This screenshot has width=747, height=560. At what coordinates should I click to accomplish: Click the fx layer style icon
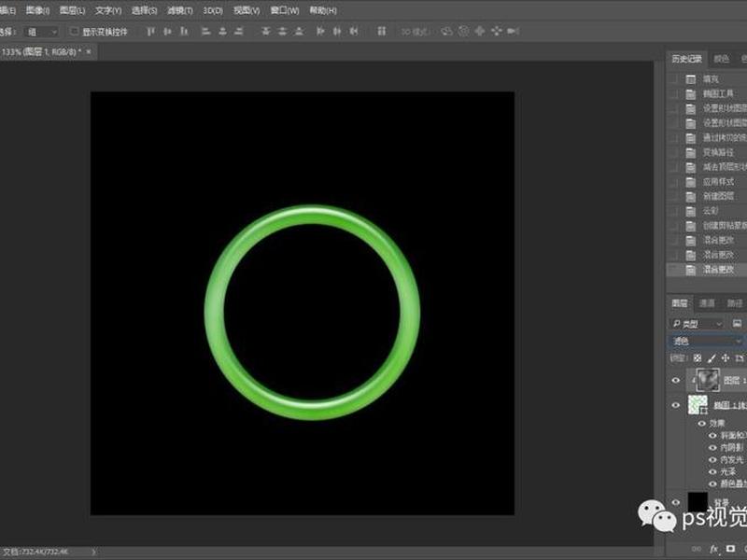713,549
